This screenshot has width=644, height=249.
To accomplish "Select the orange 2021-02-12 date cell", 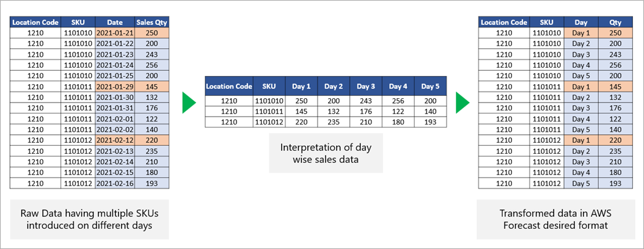I will 115,140.
